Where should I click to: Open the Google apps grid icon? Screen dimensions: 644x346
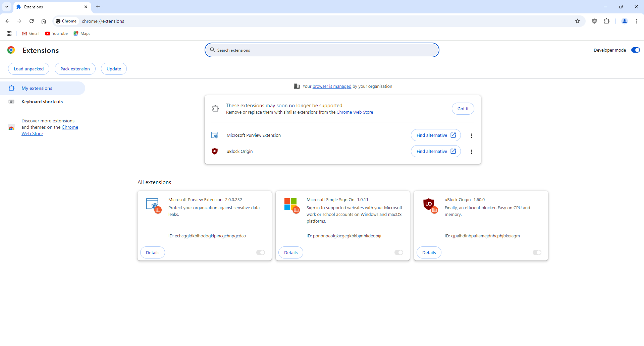(9, 33)
